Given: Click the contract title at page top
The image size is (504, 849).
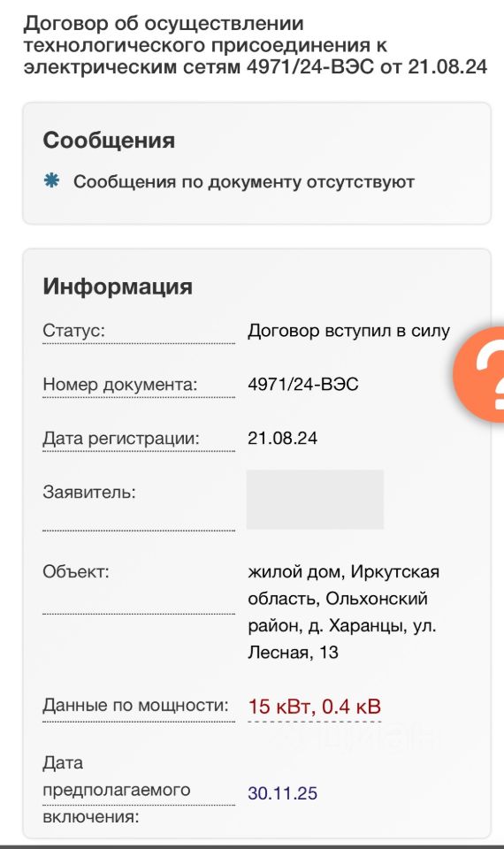Looking at the screenshot, I should (255, 45).
